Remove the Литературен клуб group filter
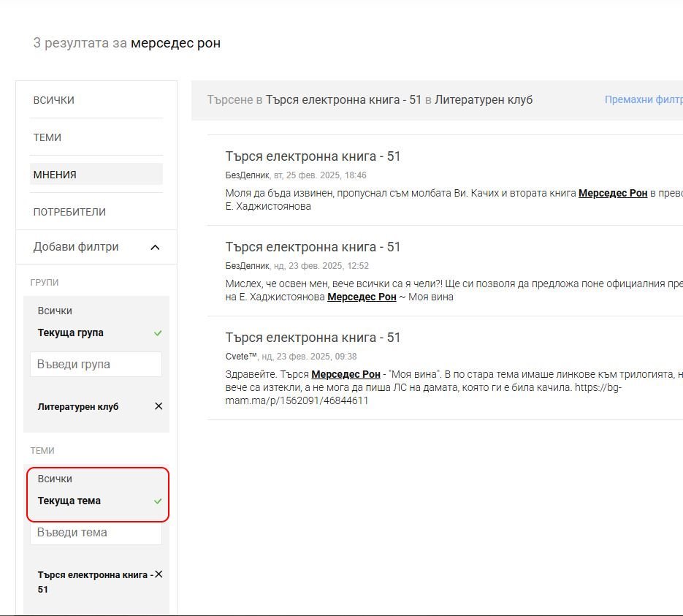 tap(159, 406)
